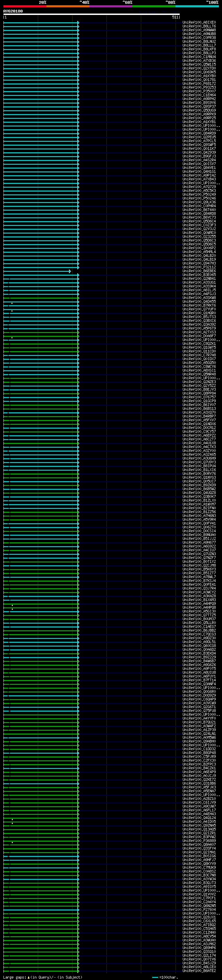Screen dimensions: 222x980
Task: Click the UniRef100_Q4D455 entry
Action: (199, 302)
